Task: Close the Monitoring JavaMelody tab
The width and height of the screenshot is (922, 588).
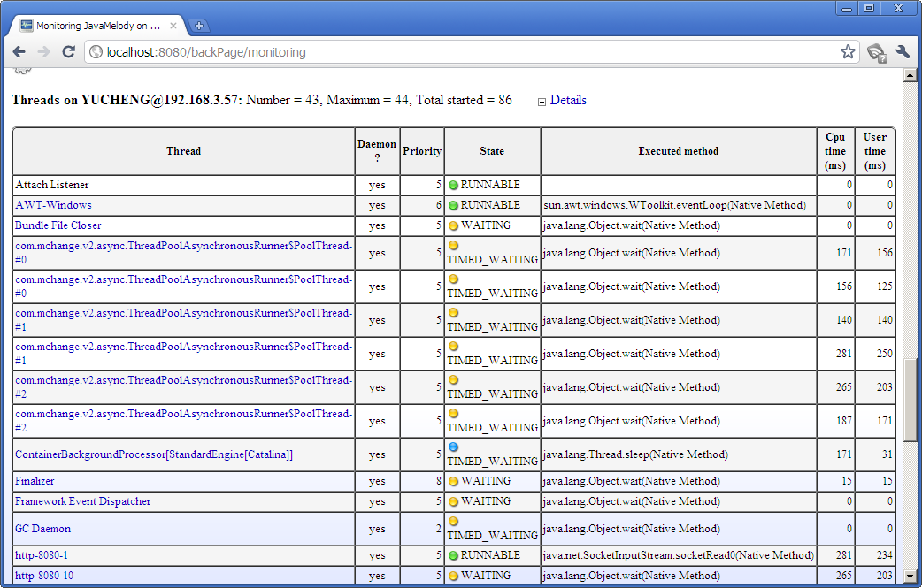Action: pyautogui.click(x=173, y=26)
